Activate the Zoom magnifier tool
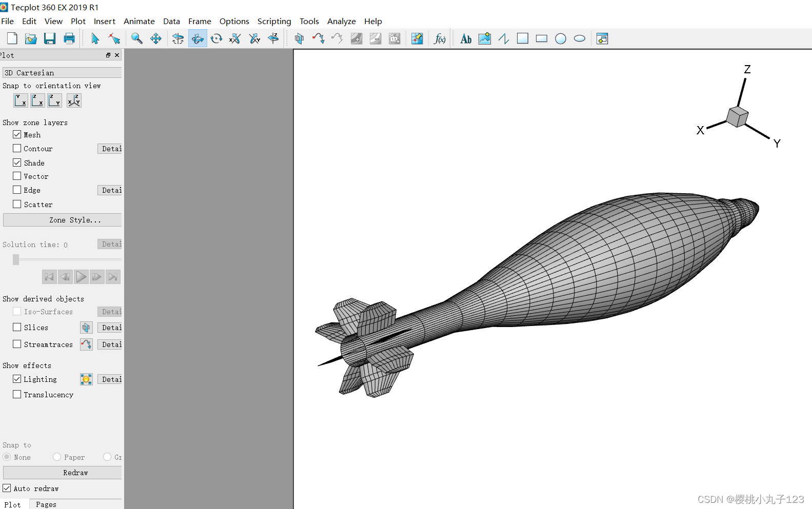812x509 pixels. 137,38
